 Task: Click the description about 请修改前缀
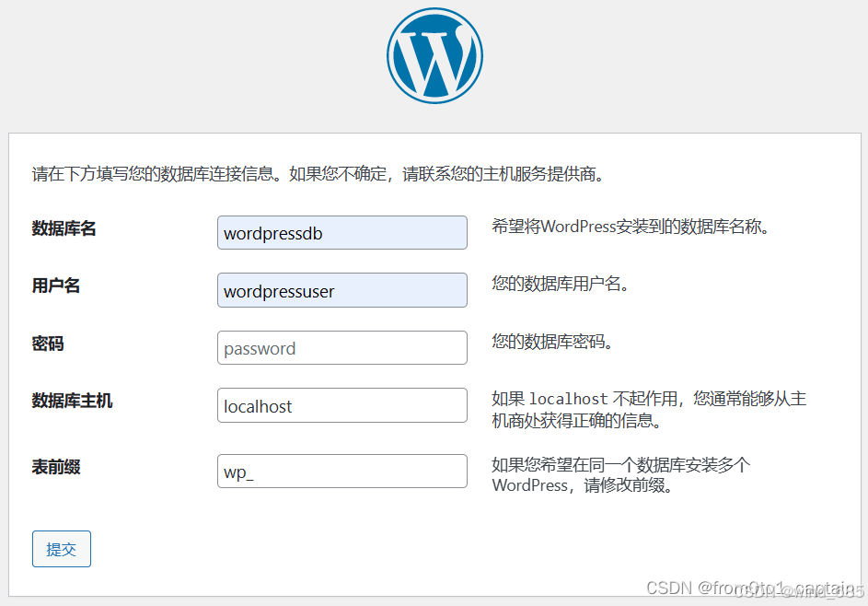point(621,475)
